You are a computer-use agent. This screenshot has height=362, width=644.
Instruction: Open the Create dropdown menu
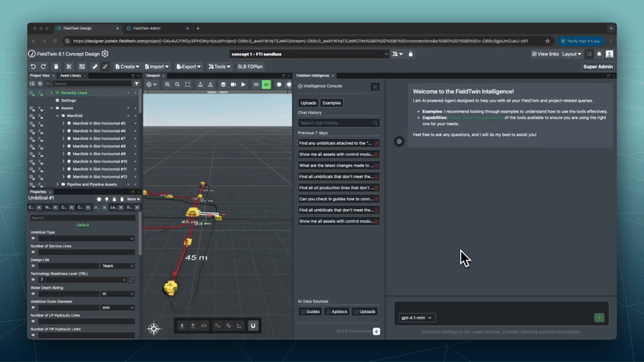pyautogui.click(x=127, y=67)
